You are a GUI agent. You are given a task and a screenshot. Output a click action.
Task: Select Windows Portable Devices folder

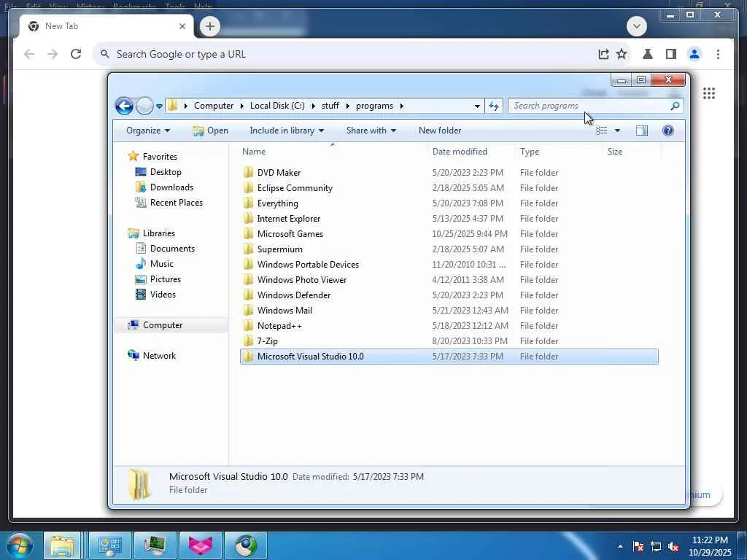coord(449,264)
